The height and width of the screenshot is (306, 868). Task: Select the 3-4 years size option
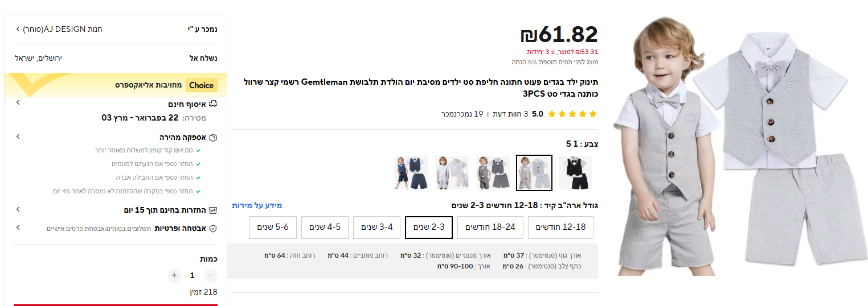pos(376,228)
